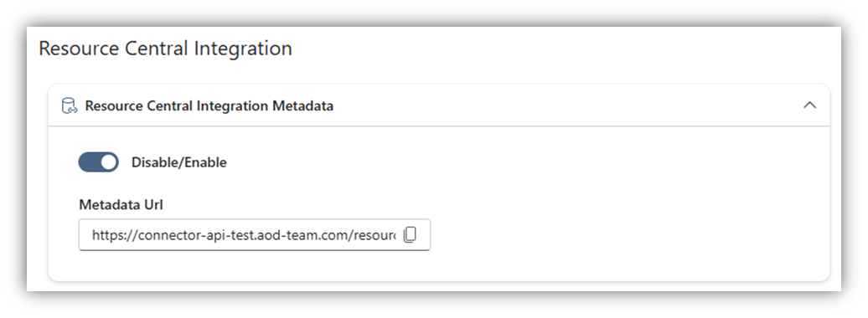This screenshot has height=318, width=868.
Task: Click the Metadata Url field label
Action: 121,205
